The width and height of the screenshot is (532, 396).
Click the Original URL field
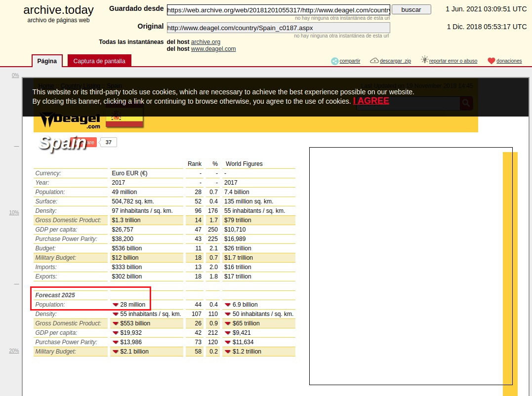(x=278, y=28)
